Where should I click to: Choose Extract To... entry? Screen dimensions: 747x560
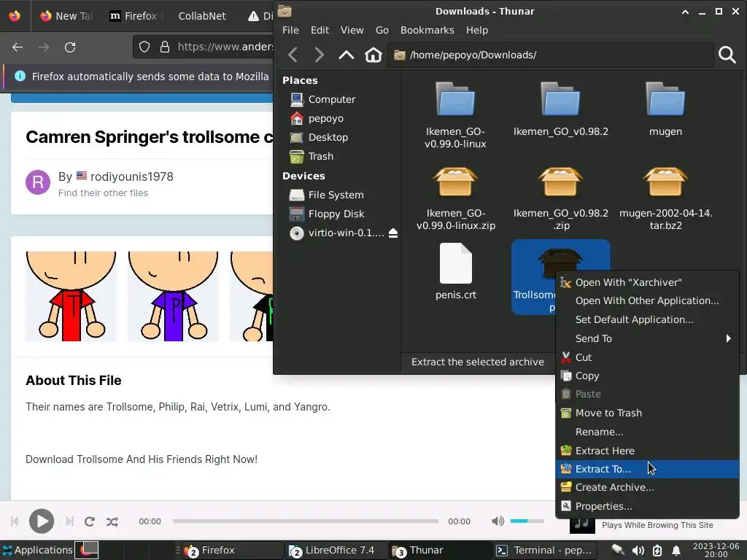pos(648,469)
